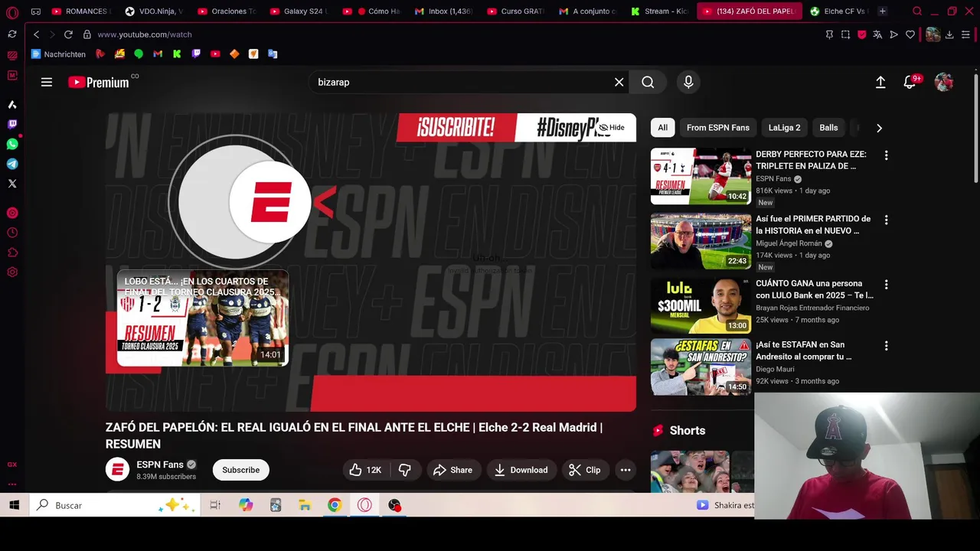980x551 pixels.
Task: Open the ad blocker shield icon
Action: pyautogui.click(x=861, y=34)
